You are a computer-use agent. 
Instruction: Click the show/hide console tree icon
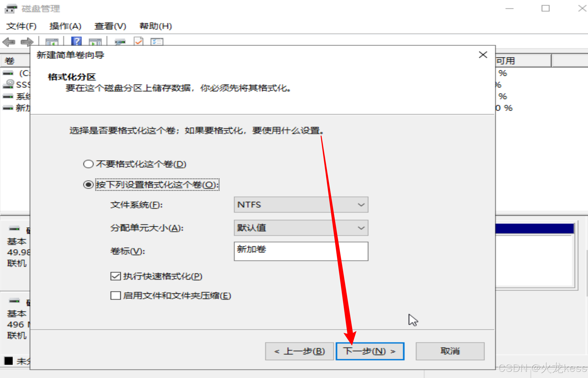(52, 42)
